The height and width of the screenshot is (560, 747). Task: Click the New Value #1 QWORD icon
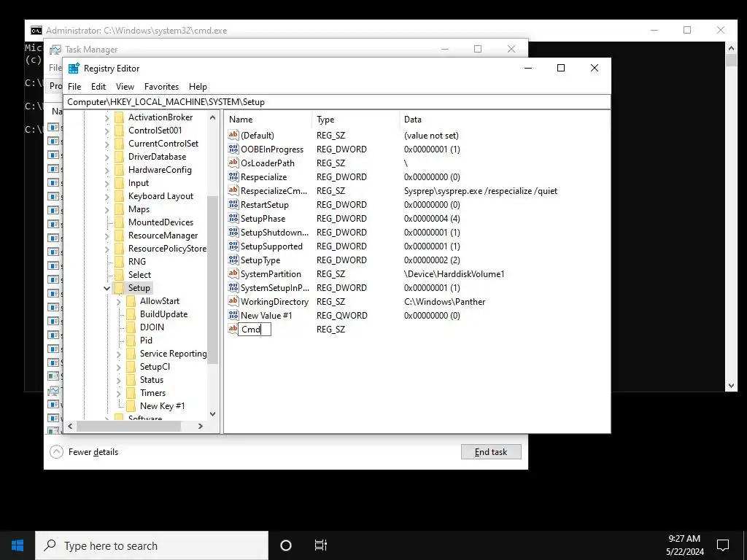coord(233,315)
